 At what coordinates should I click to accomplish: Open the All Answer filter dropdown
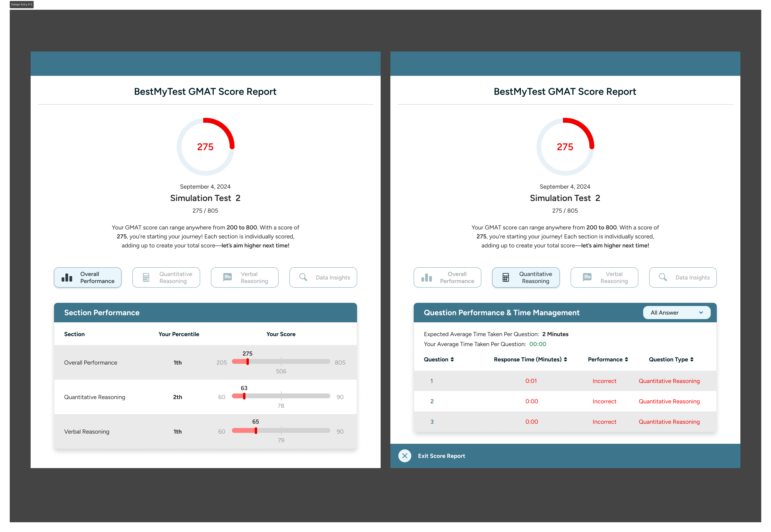coord(677,313)
